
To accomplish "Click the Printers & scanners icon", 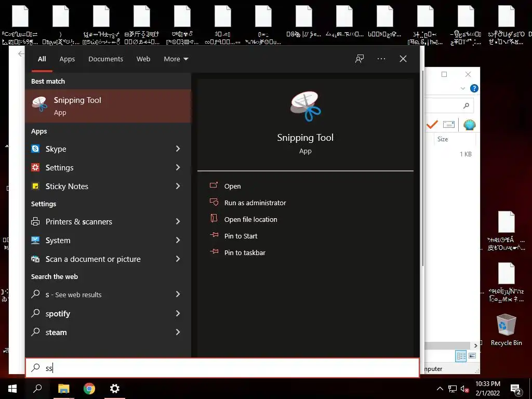I will (x=35, y=221).
